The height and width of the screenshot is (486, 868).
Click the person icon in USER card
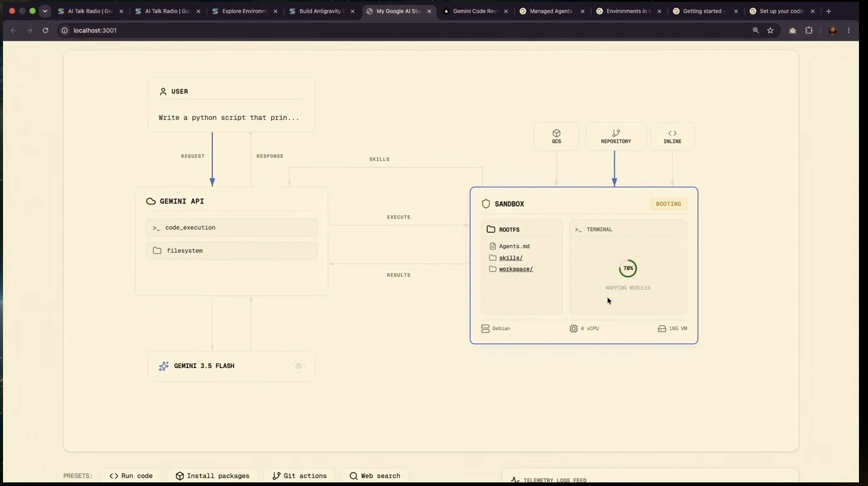coord(163,92)
